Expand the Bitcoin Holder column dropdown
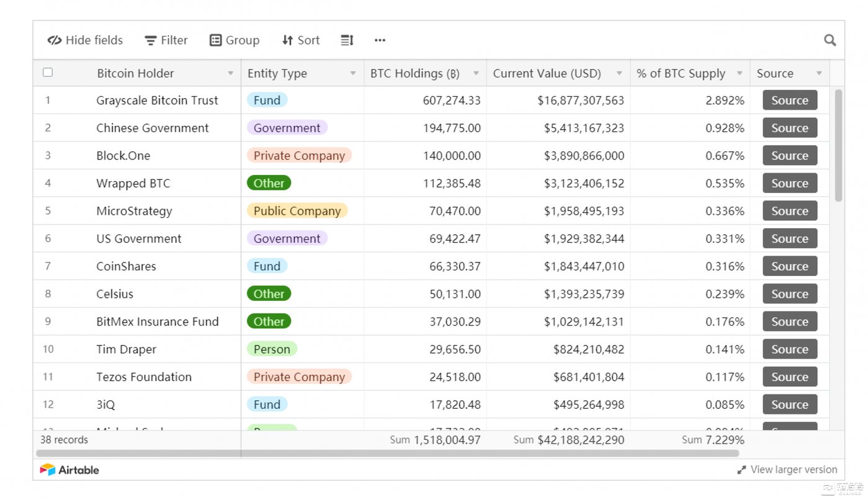868x500 pixels. point(230,73)
